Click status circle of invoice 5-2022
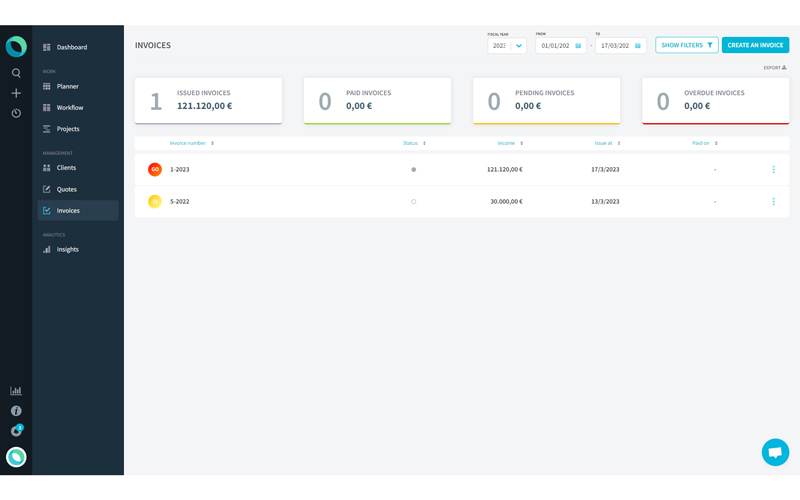Screen dimensions: 800x500 coord(413,202)
